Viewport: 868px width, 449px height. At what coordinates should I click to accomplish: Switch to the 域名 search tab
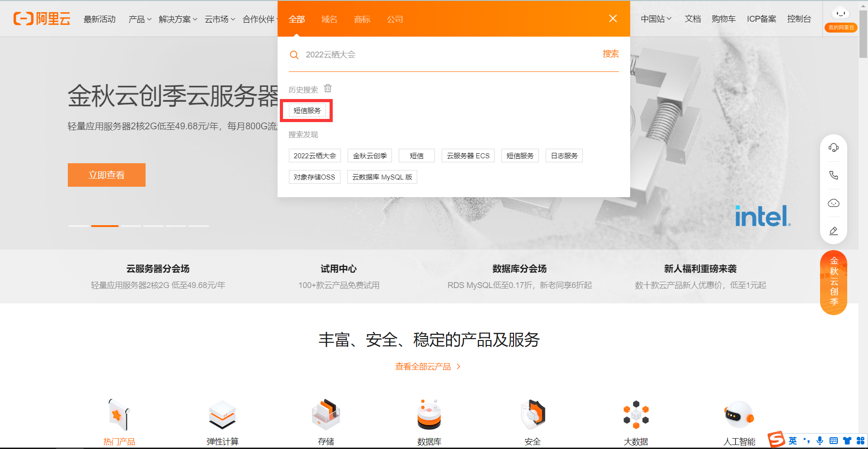point(330,19)
